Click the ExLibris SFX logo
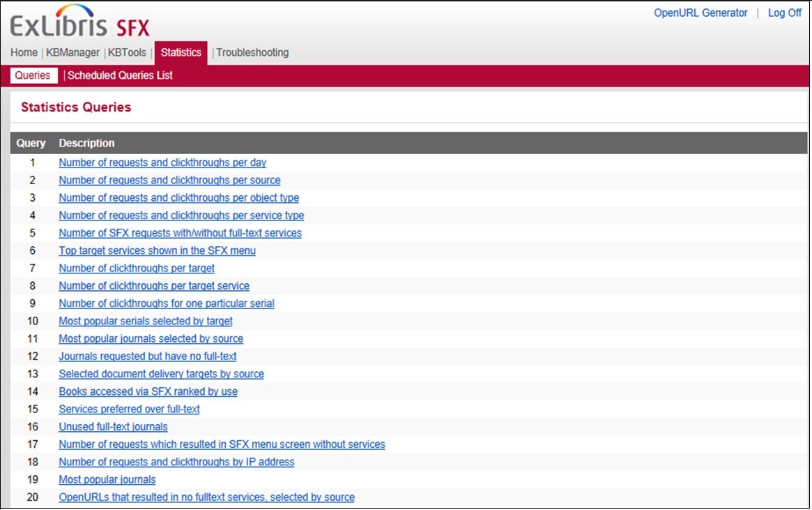Image resolution: width=812 pixels, height=510 pixels. tap(79, 22)
